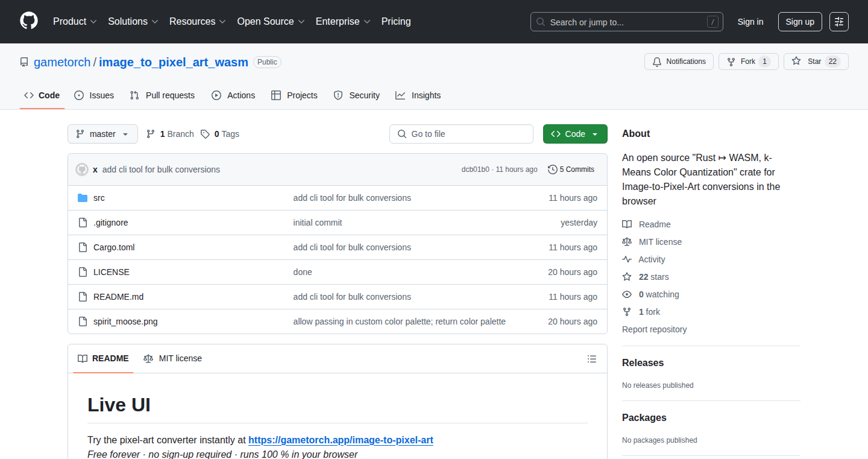Expand the Resources menu
The width and height of the screenshot is (868, 459).
[197, 21]
